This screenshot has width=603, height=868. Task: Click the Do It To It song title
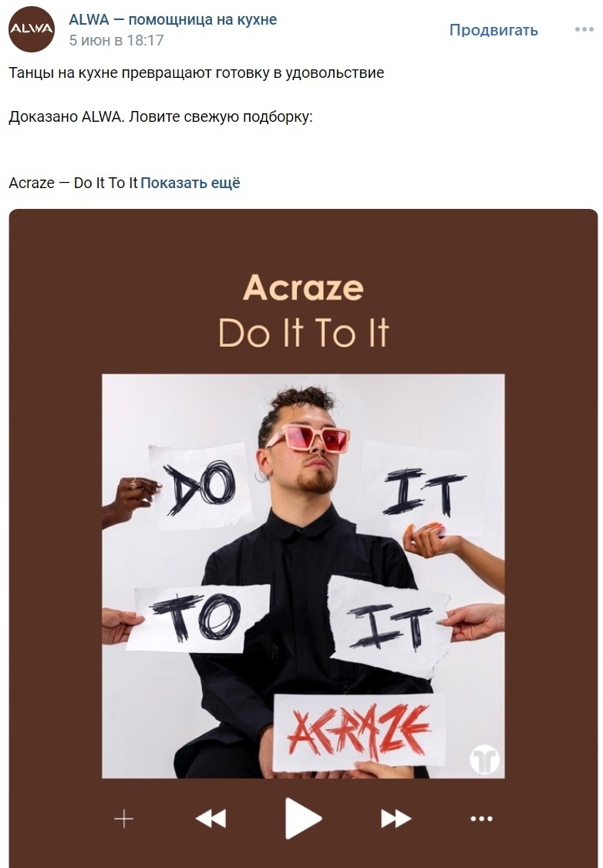[304, 333]
